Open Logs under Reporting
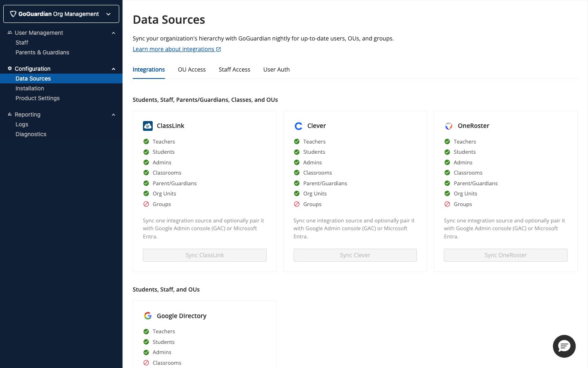This screenshot has width=588, height=368. pyautogui.click(x=22, y=124)
